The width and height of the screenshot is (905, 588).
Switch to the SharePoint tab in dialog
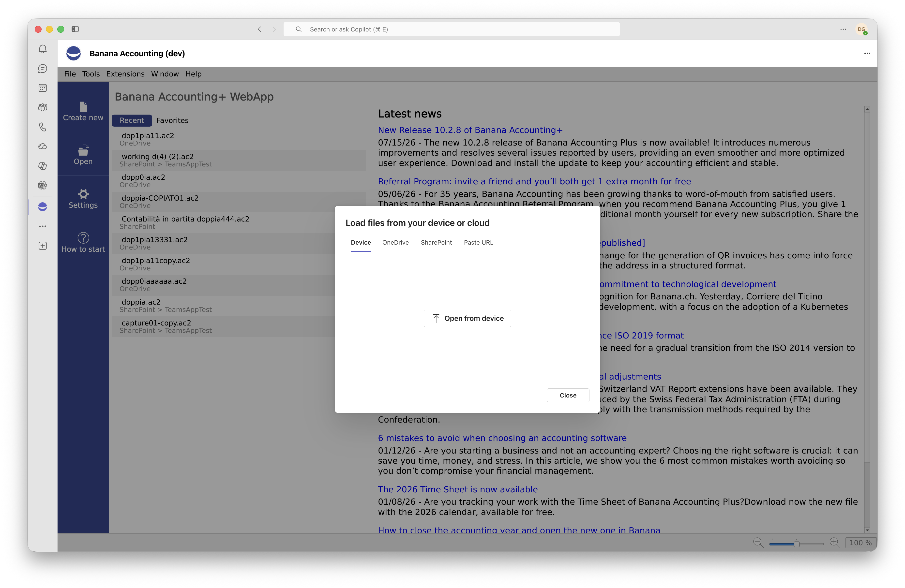[x=436, y=242]
